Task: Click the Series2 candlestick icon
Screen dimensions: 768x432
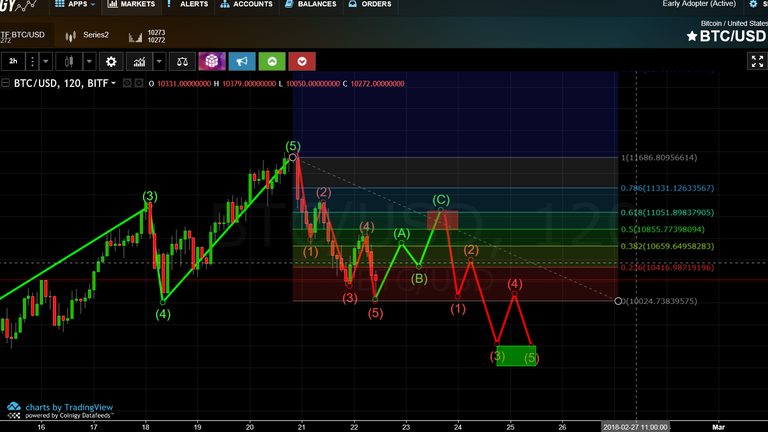Action: click(x=71, y=36)
